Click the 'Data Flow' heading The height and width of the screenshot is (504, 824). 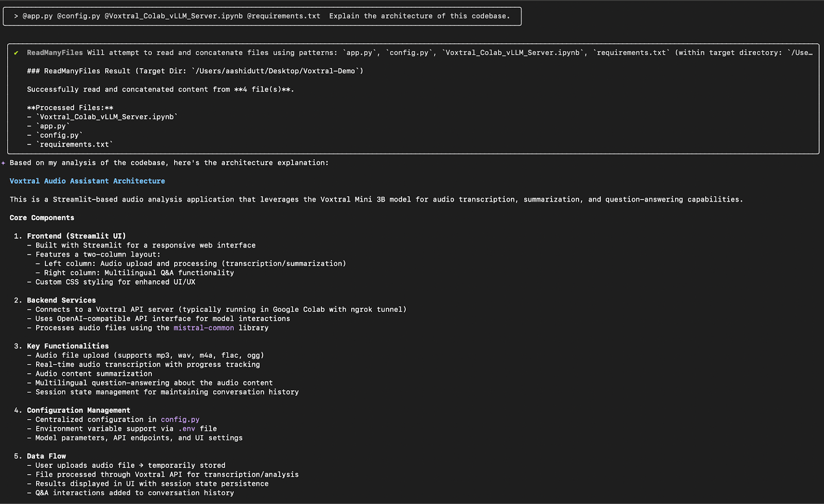coord(46,456)
